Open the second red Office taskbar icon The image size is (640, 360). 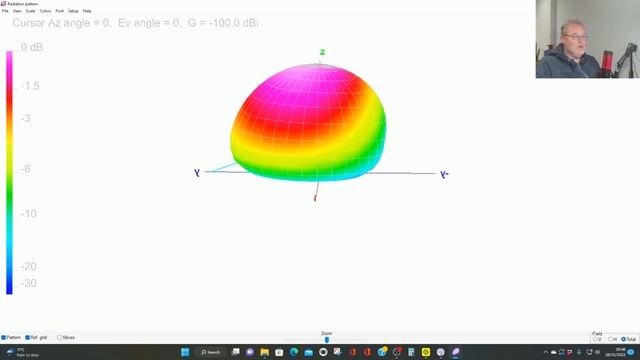pos(367,352)
